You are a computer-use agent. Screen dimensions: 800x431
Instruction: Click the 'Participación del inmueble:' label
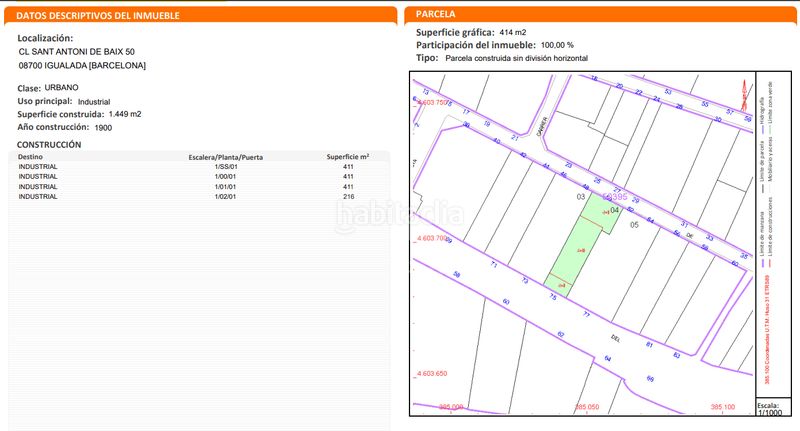click(476, 45)
